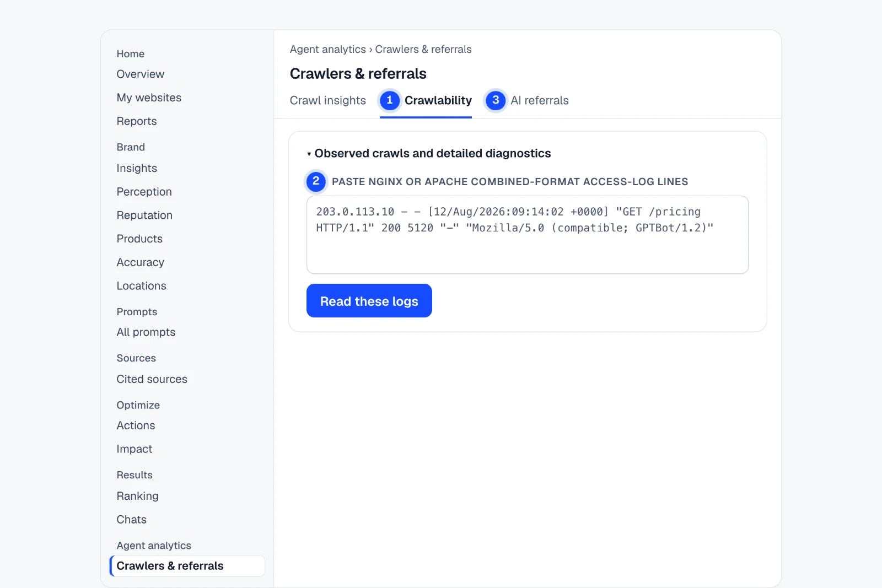Open Actions under Optimize

coord(136,425)
